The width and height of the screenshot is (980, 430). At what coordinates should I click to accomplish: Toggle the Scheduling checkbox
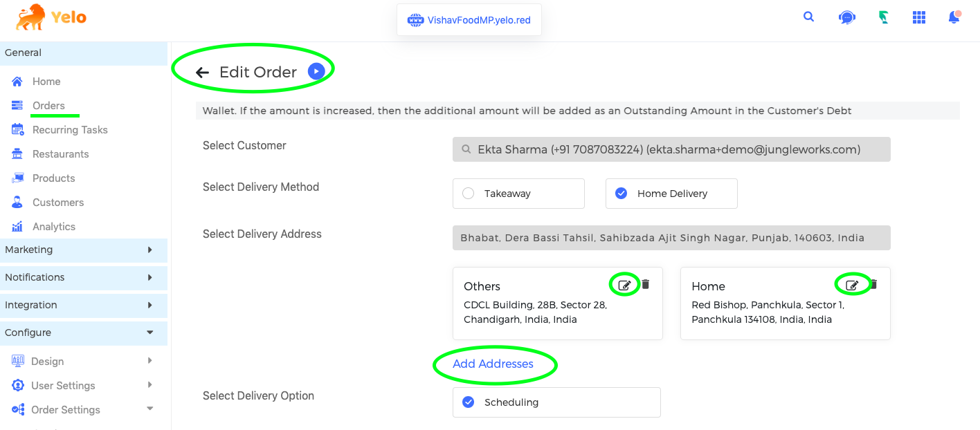click(469, 402)
